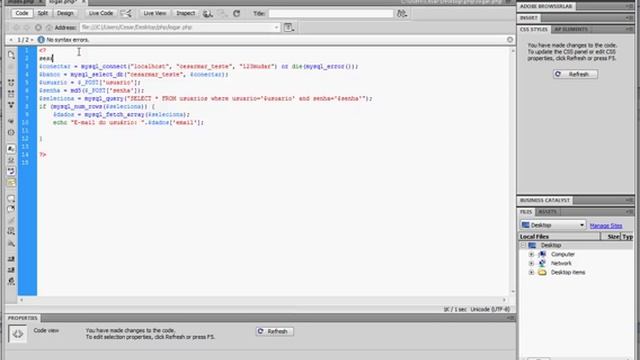The width and height of the screenshot is (640, 360).
Task: Open File Management dropdown beside Title field
Action: tap(402, 13)
